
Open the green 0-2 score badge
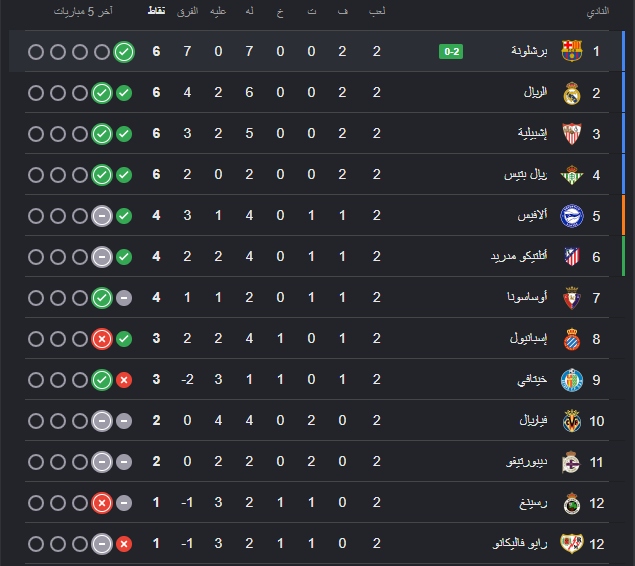pos(451,51)
